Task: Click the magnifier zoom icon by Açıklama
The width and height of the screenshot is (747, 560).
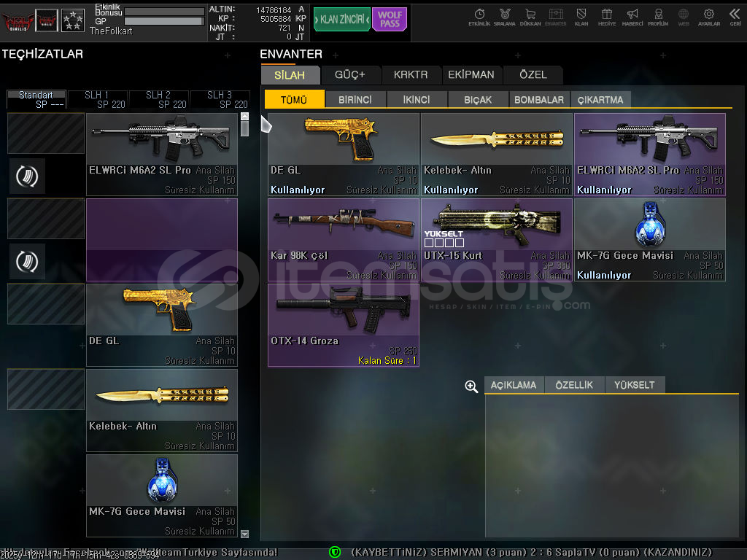Action: [471, 386]
